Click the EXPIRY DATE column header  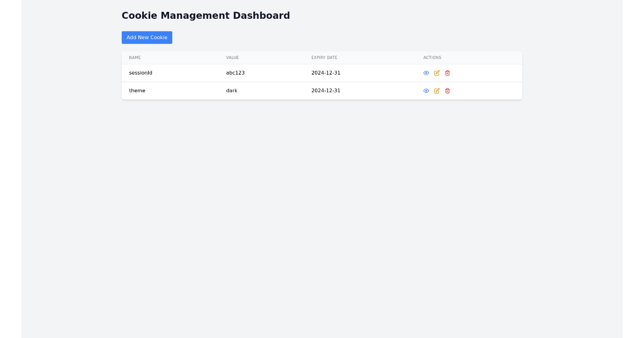coord(324,57)
